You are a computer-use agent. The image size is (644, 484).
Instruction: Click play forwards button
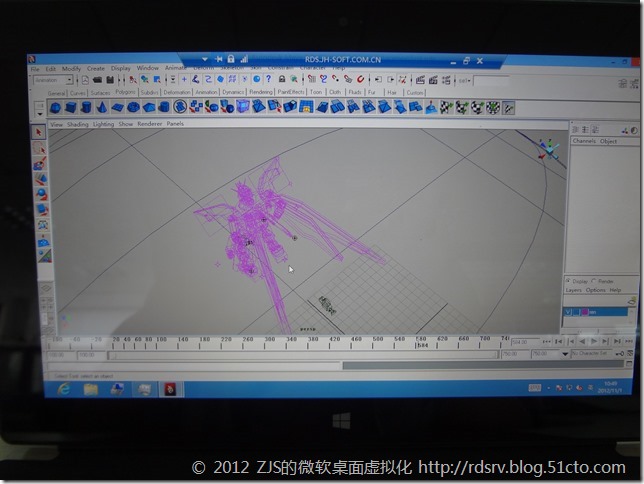point(594,341)
